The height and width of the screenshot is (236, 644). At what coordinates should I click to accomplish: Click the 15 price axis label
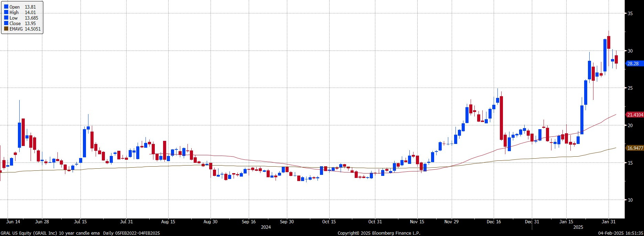(630, 162)
